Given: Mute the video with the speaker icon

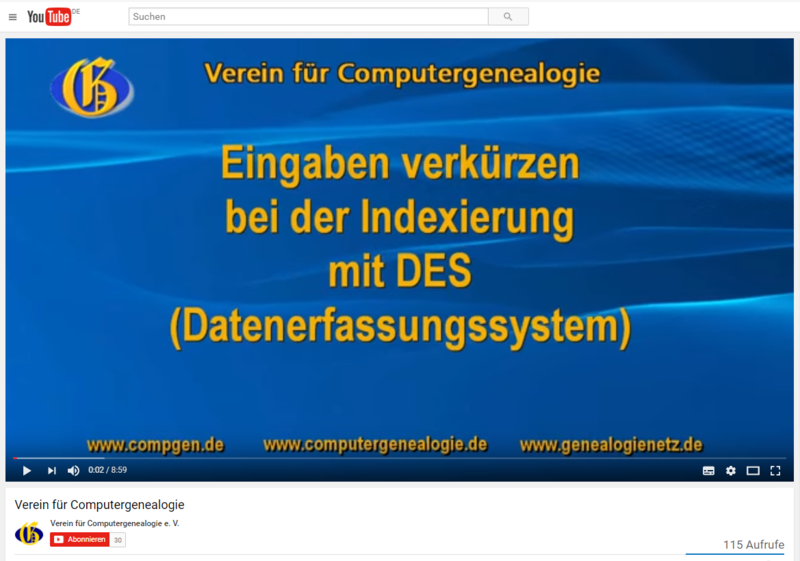Looking at the screenshot, I should [73, 470].
